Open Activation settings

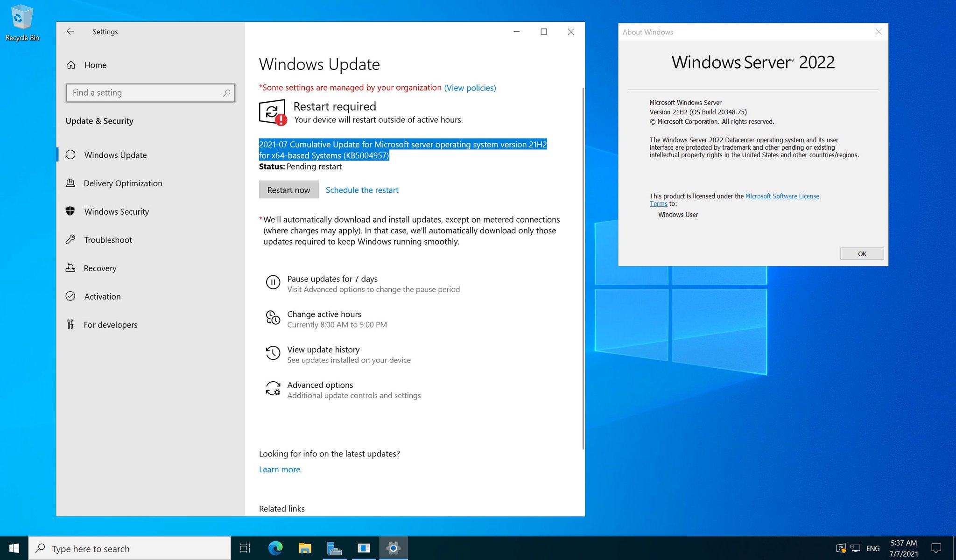[102, 296]
